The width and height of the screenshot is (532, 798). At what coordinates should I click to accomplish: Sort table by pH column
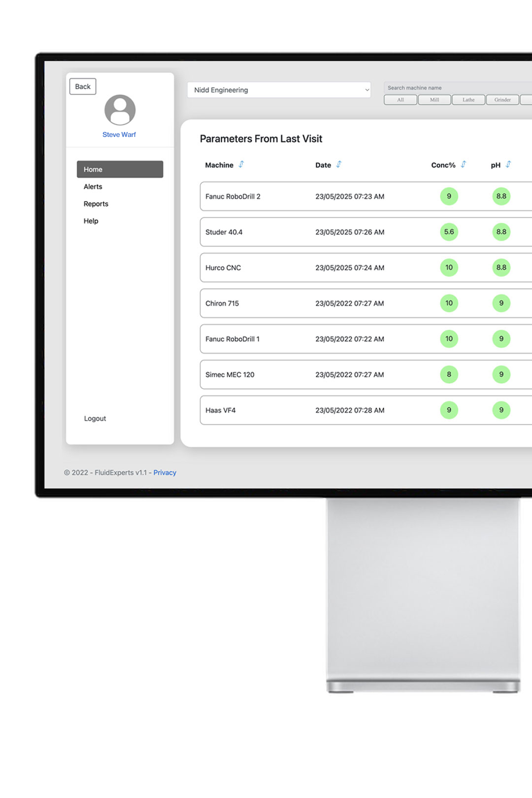508,165
